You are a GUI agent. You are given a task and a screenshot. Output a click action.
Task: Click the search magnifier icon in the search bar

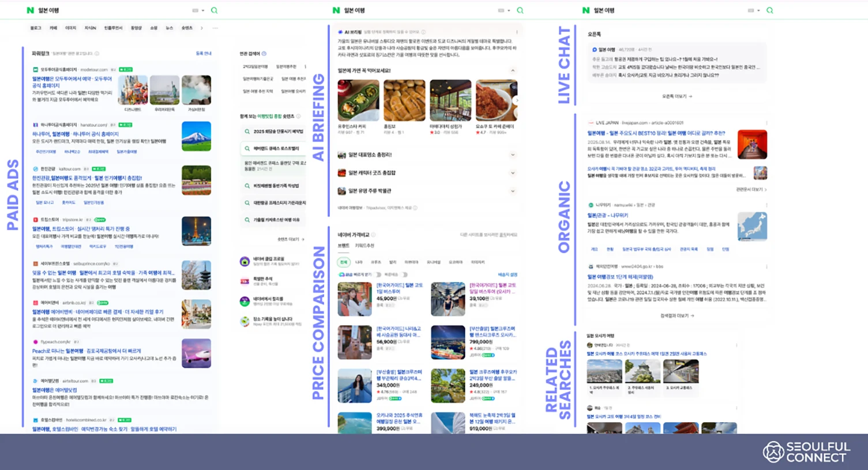pos(213,10)
